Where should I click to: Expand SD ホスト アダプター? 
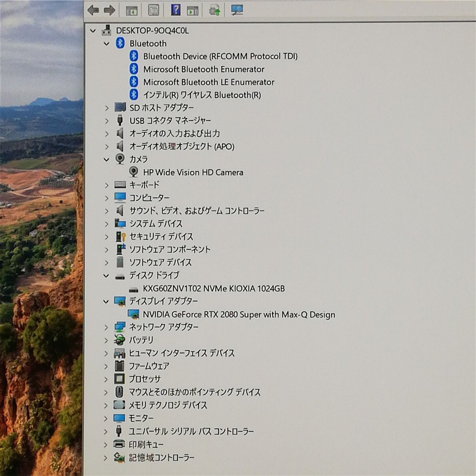(x=107, y=108)
